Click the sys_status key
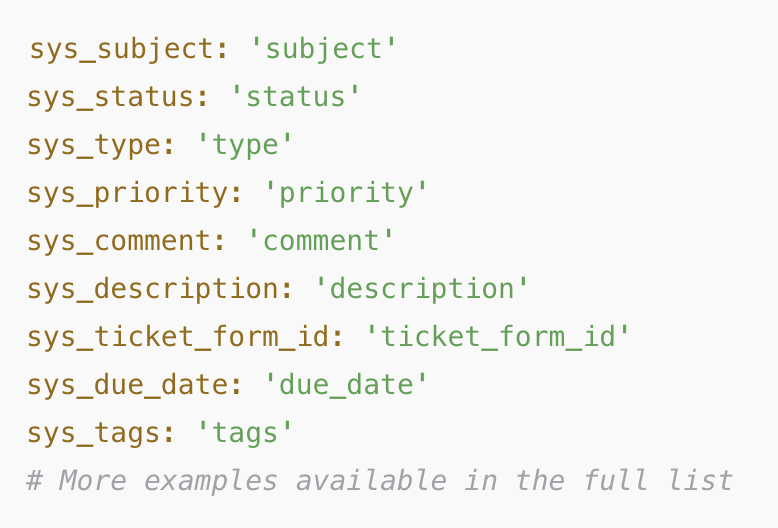Screen dimensions: 778x528 pyautogui.click(x=111, y=97)
